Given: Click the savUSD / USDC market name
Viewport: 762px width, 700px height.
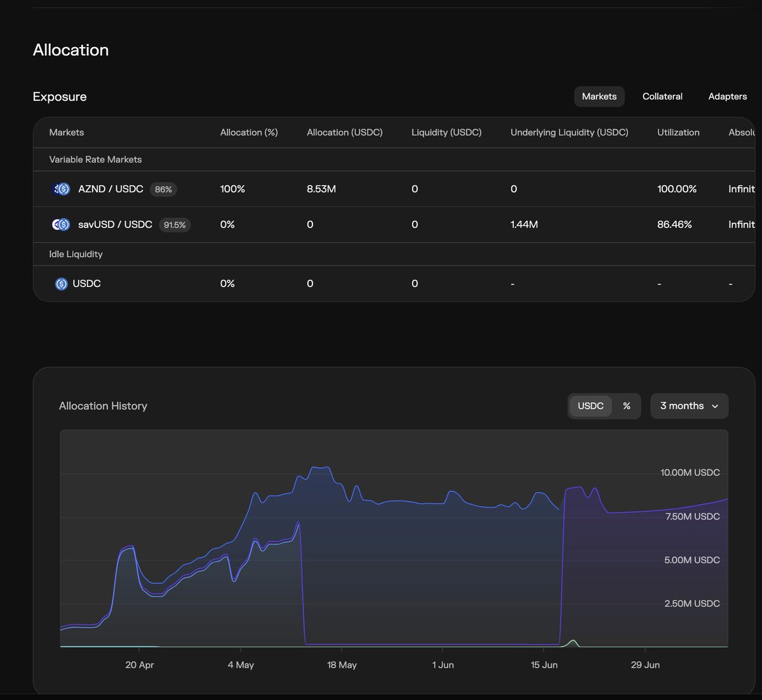Looking at the screenshot, I should click(x=115, y=224).
